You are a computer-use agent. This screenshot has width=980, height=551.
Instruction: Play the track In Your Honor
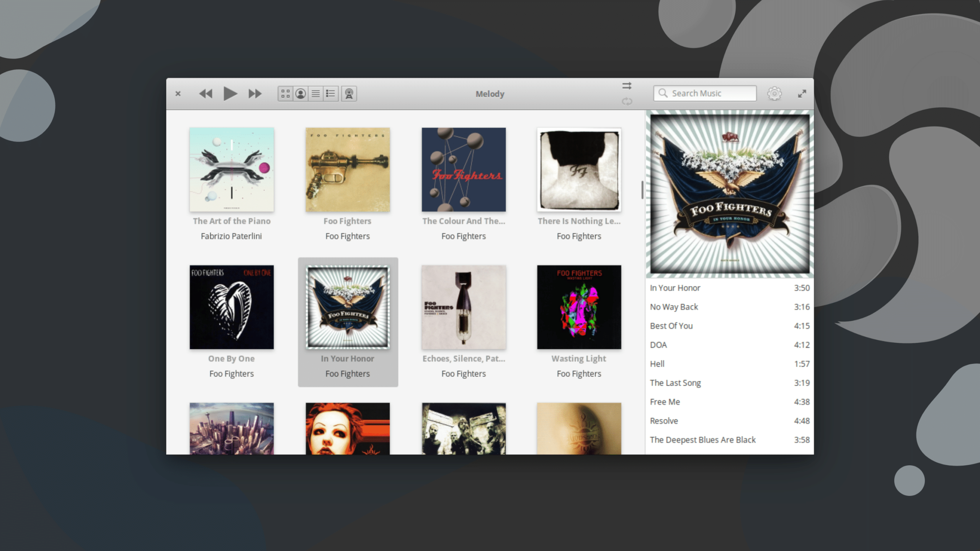pos(730,288)
